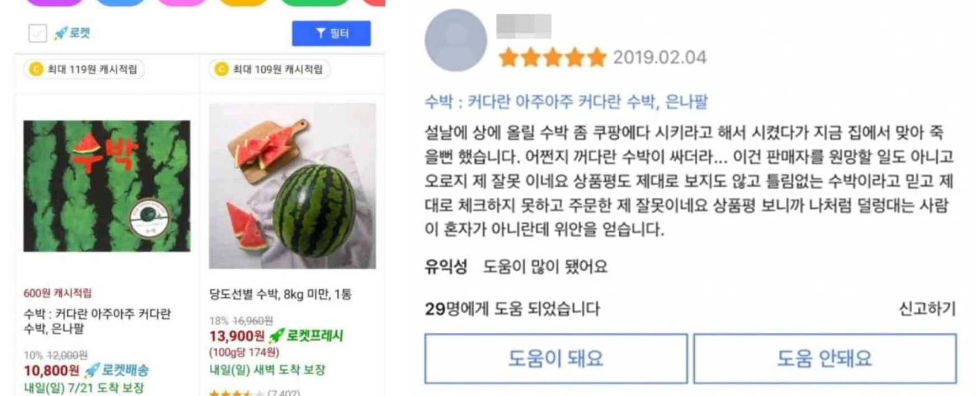Open the green 수박 poster thumbnail
Viewport: 980px width, 396px height.
click(x=107, y=186)
